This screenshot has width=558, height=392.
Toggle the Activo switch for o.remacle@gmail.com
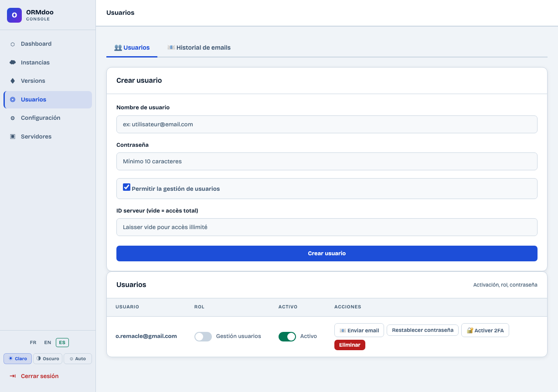tap(287, 336)
